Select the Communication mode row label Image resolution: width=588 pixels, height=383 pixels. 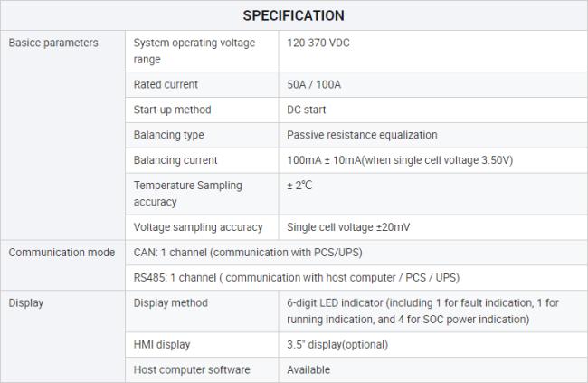tap(62, 253)
